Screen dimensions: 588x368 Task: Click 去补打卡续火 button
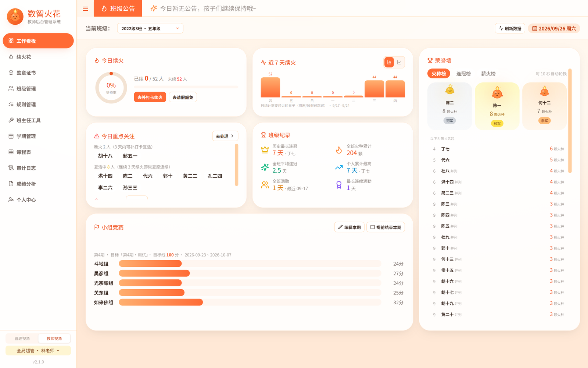pos(150,97)
